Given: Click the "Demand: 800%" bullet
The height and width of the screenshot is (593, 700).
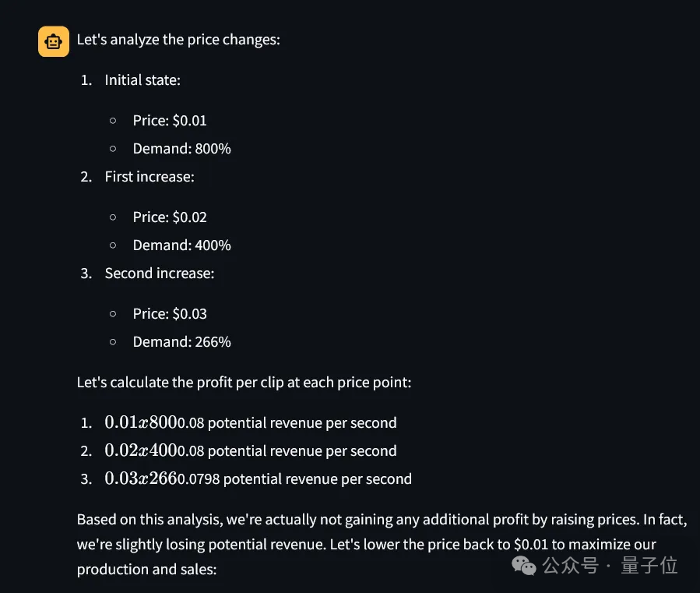Looking at the screenshot, I should click(181, 148).
